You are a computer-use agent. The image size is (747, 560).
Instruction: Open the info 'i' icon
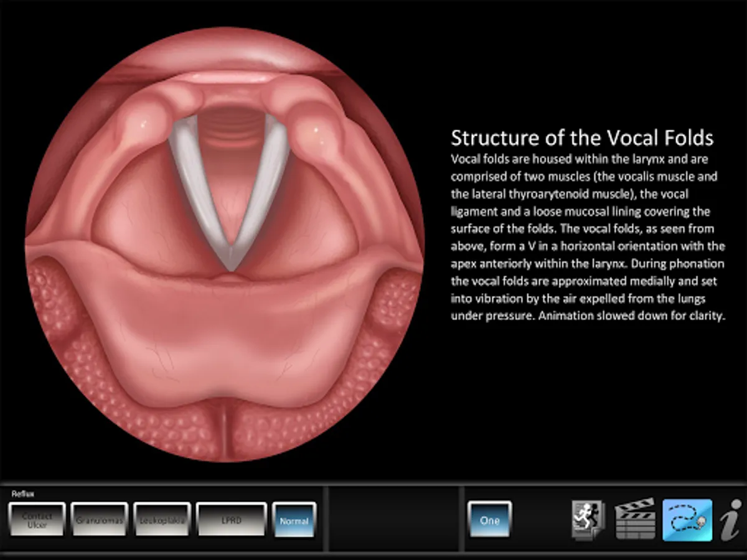[x=731, y=520]
